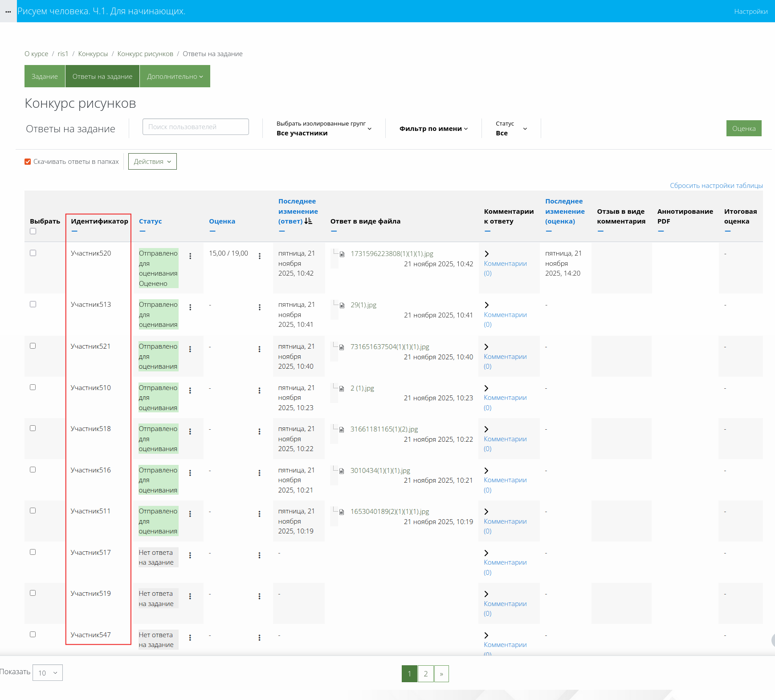
Task: Go to page 2 of results
Action: pos(426,674)
